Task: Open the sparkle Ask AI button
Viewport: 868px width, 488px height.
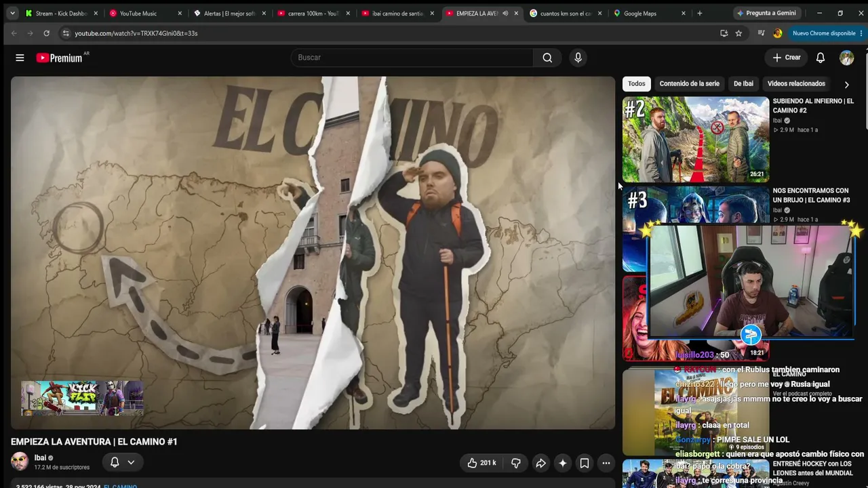Action: pyautogui.click(x=562, y=463)
